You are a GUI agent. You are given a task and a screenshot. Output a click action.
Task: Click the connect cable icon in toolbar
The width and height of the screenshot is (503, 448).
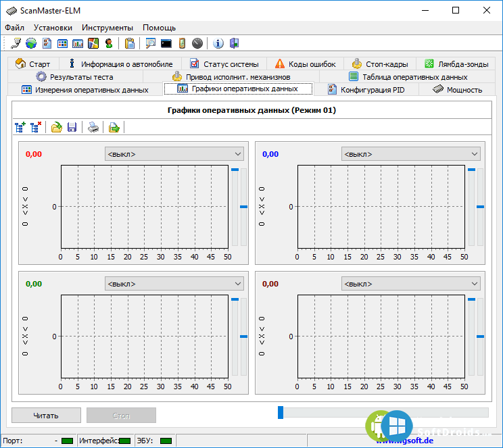click(x=16, y=43)
